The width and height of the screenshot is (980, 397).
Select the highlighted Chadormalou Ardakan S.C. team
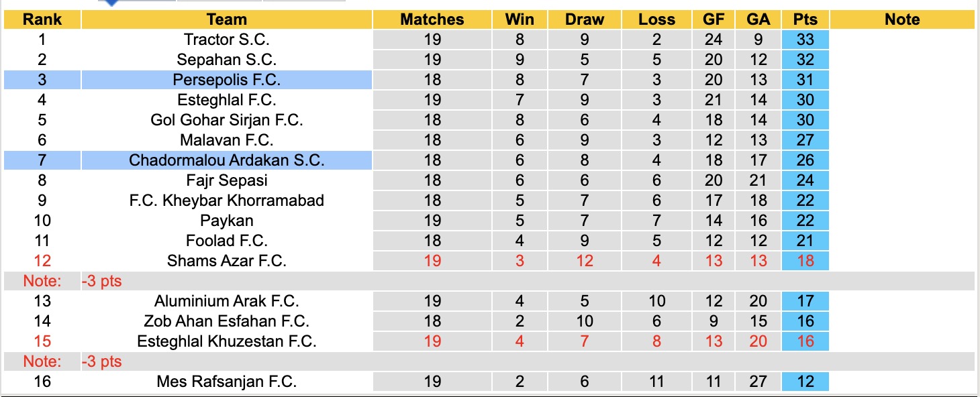pos(227,160)
